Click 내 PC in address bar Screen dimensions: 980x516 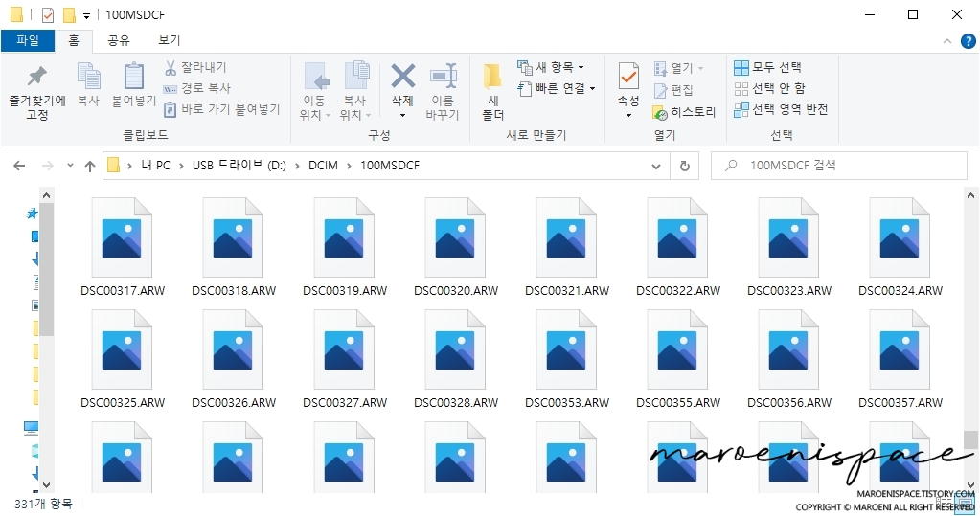pos(155,166)
